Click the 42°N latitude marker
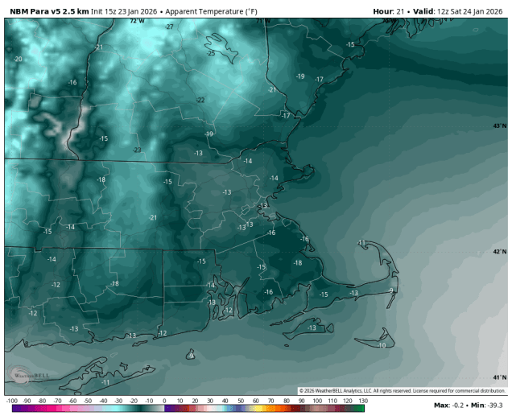 click(x=500, y=252)
